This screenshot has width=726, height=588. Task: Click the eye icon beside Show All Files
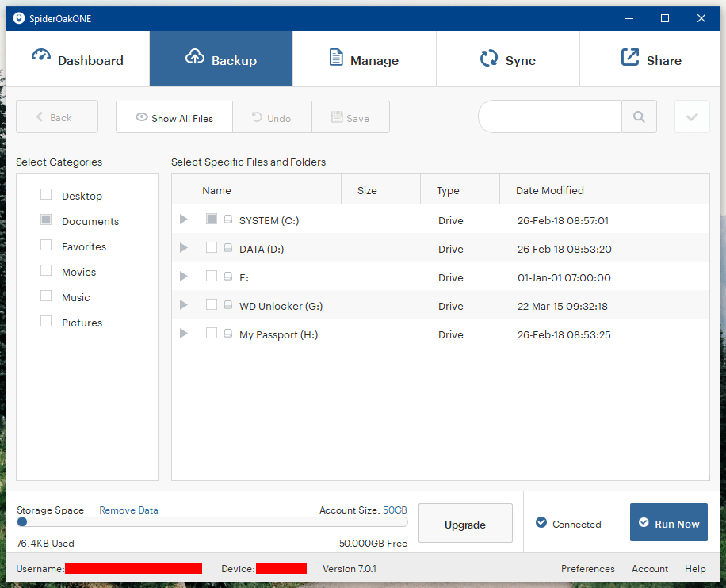(x=140, y=116)
